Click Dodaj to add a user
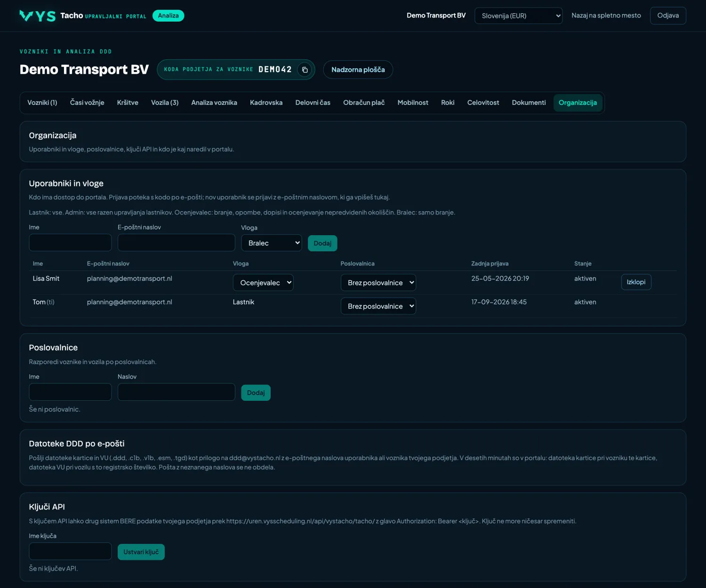Viewport: 706px width, 588px height. (x=322, y=243)
